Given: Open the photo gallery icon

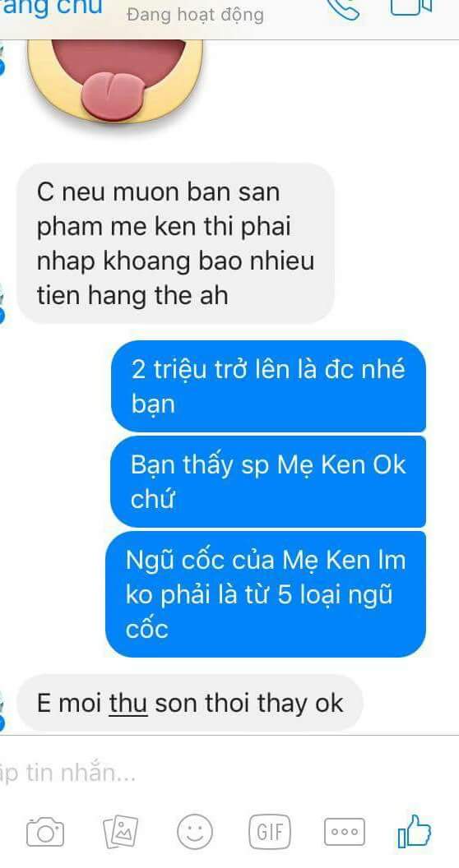Looking at the screenshot, I should coord(121,832).
